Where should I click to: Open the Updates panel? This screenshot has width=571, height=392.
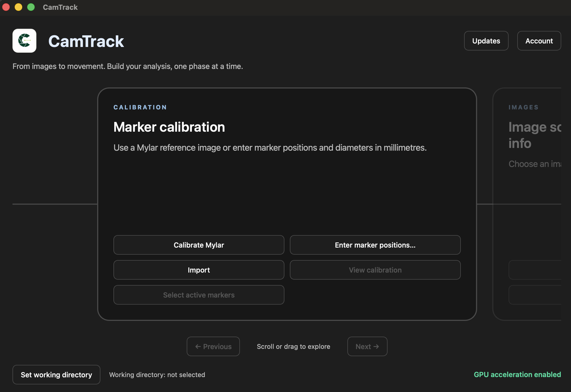coord(486,41)
